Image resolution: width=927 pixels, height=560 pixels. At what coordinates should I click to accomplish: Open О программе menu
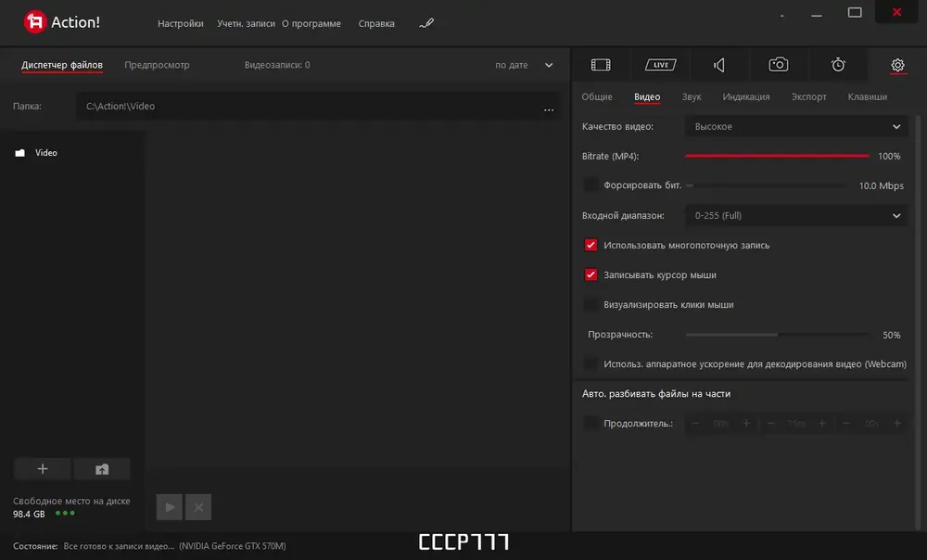coord(311,24)
